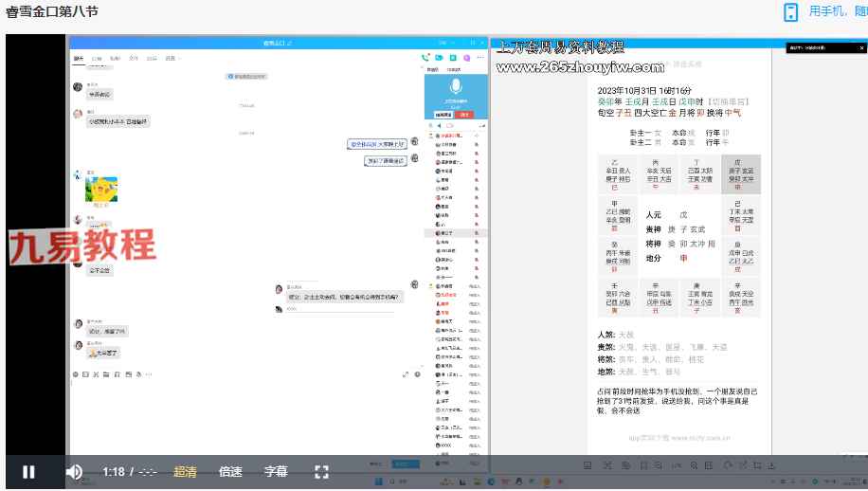Select the 聊天 tab in group window
This screenshot has width=868, height=491.
click(x=79, y=58)
